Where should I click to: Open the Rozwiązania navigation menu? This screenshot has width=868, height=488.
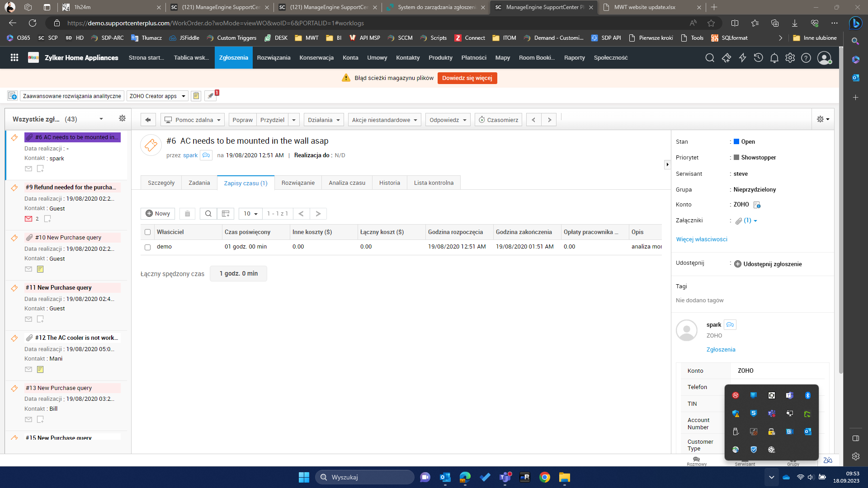274,58
